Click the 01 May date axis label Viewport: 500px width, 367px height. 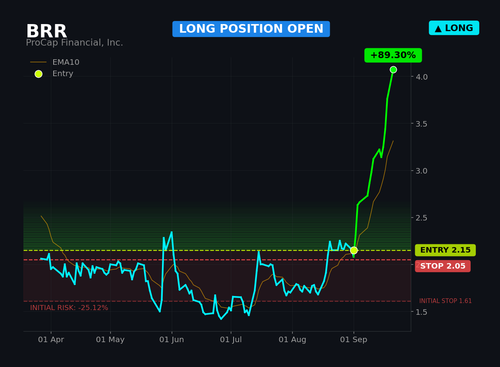[x=110, y=340]
